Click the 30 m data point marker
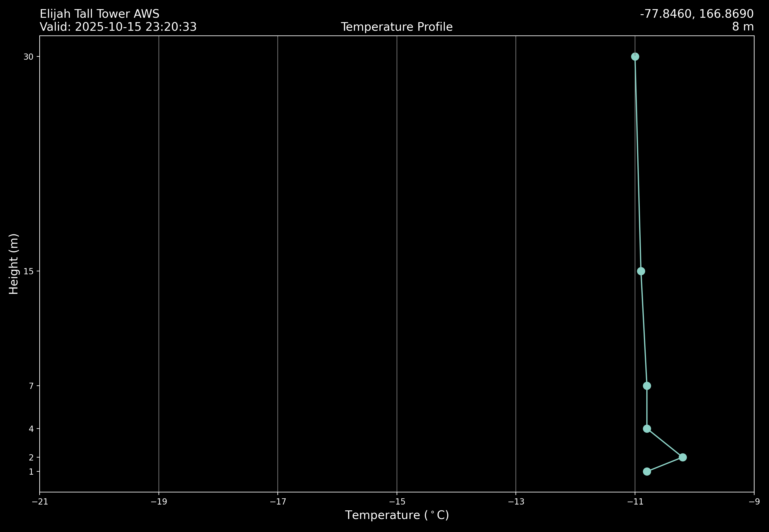The image size is (769, 532). [x=635, y=57]
